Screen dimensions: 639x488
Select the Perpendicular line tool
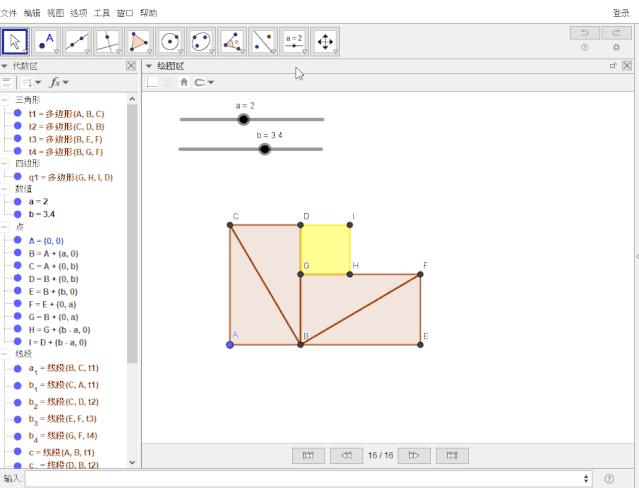pyautogui.click(x=108, y=42)
